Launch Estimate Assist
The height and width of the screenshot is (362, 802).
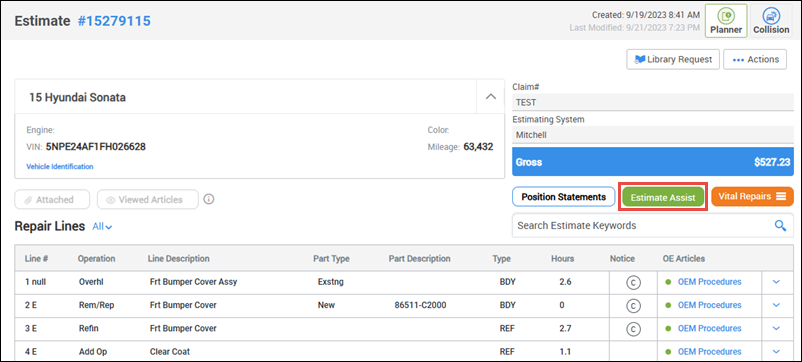click(x=663, y=197)
